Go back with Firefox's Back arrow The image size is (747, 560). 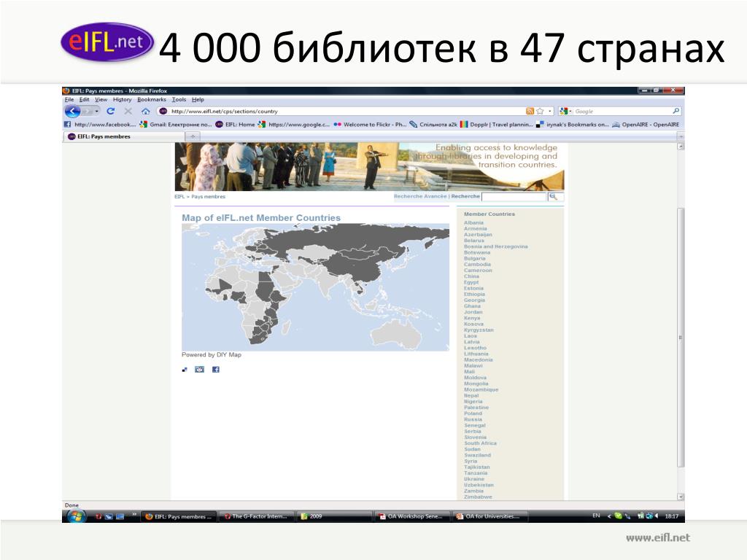click(x=72, y=112)
